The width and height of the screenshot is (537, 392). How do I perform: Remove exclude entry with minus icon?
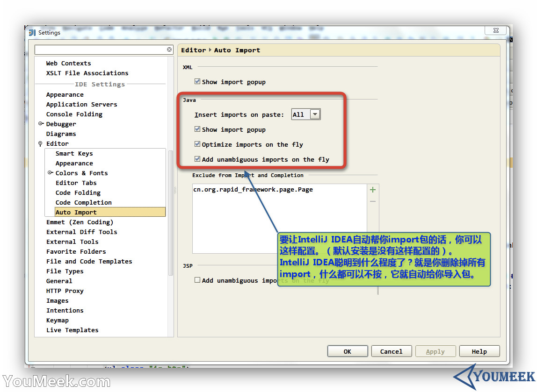point(373,201)
